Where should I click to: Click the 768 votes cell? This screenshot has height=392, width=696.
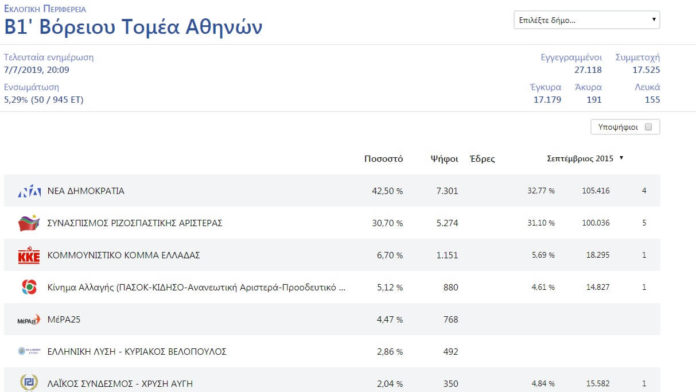tap(450, 320)
